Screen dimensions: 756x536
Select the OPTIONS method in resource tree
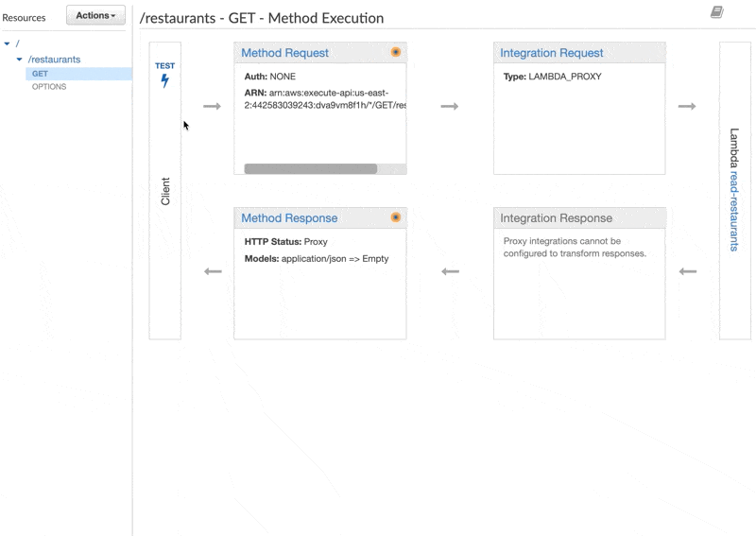pos(49,87)
